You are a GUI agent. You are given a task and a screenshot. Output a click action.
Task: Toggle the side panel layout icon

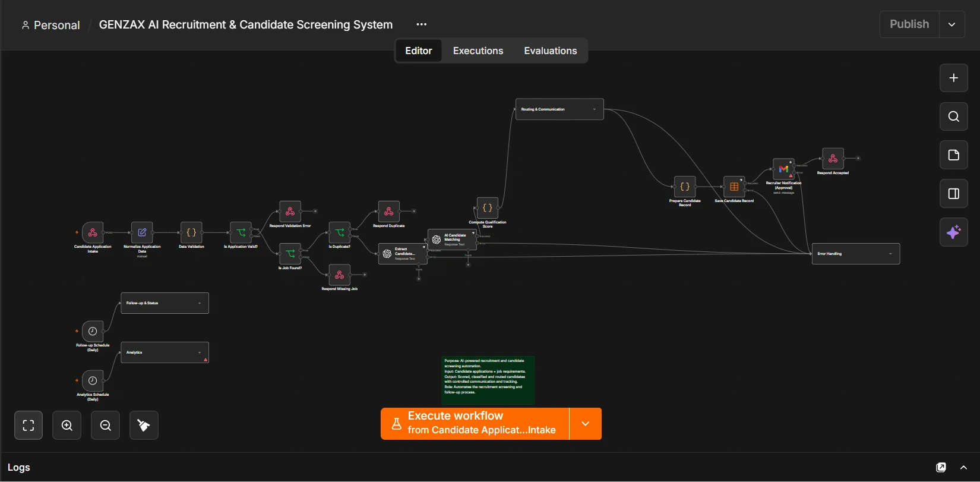[x=953, y=194]
